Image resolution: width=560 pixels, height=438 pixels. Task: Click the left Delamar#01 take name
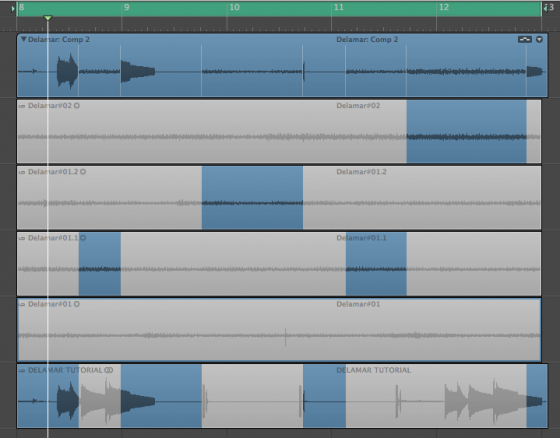pyautogui.click(x=50, y=304)
